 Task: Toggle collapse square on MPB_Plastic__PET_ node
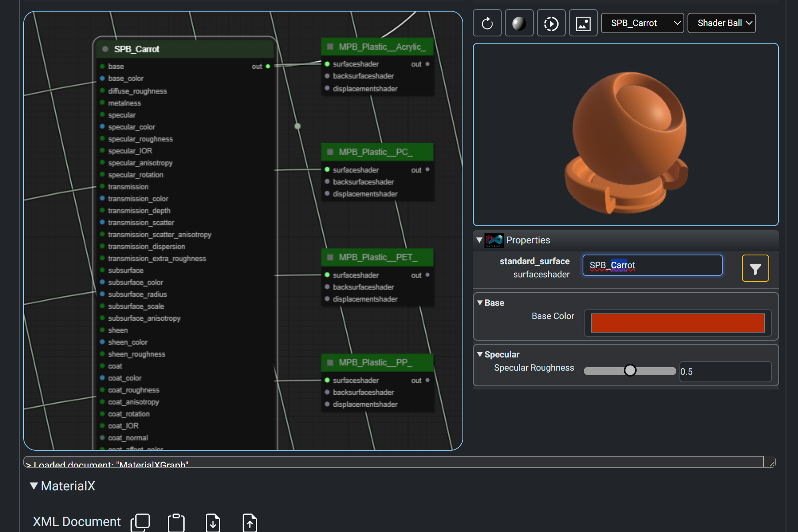pos(330,257)
